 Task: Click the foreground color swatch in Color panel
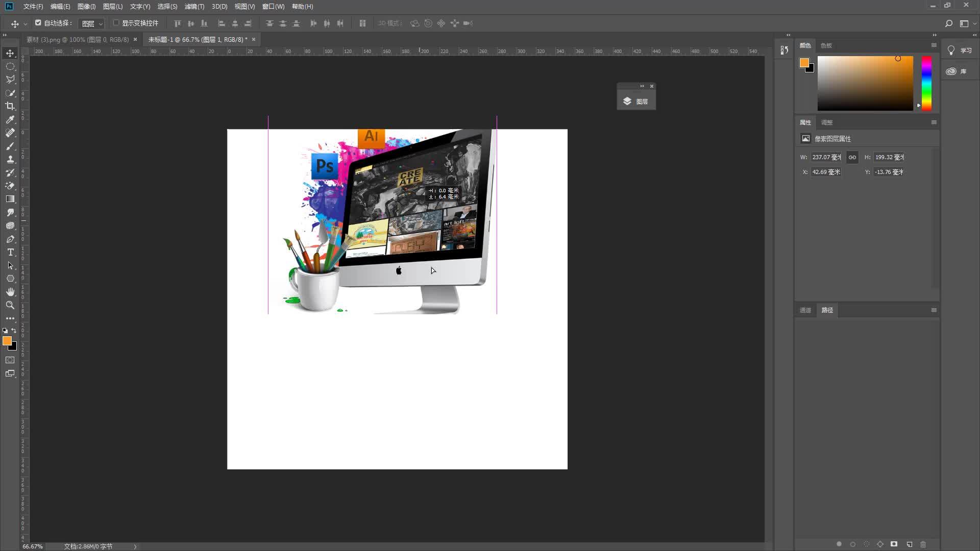pos(804,62)
